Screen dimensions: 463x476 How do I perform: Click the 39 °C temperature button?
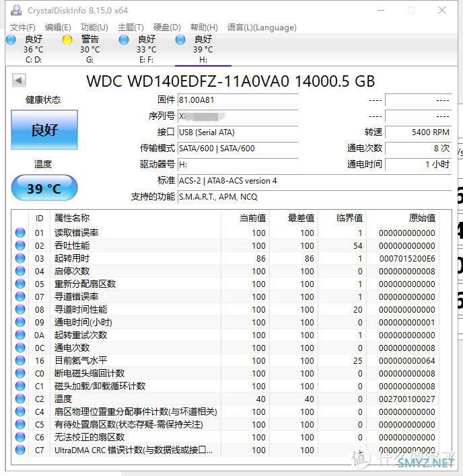click(44, 188)
